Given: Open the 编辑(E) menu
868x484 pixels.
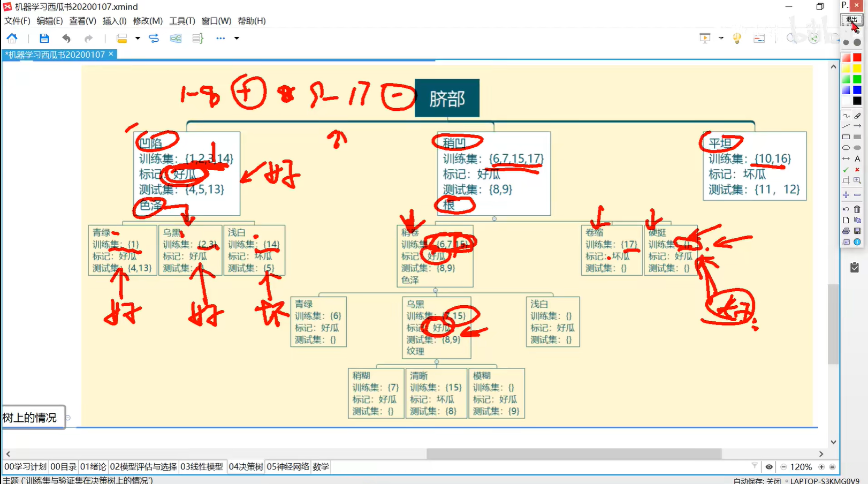Looking at the screenshot, I should click(50, 21).
